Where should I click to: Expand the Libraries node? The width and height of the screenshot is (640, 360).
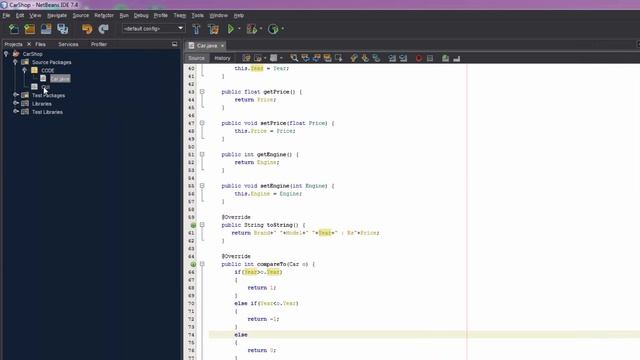coord(16,103)
